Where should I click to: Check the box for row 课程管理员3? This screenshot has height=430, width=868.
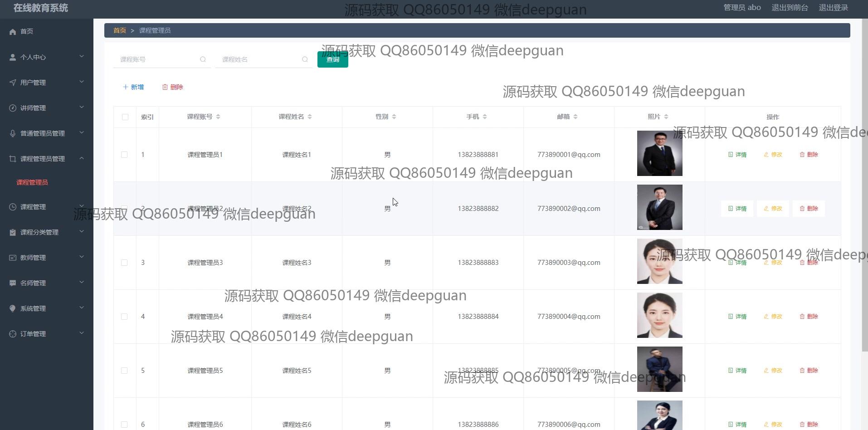coord(124,263)
